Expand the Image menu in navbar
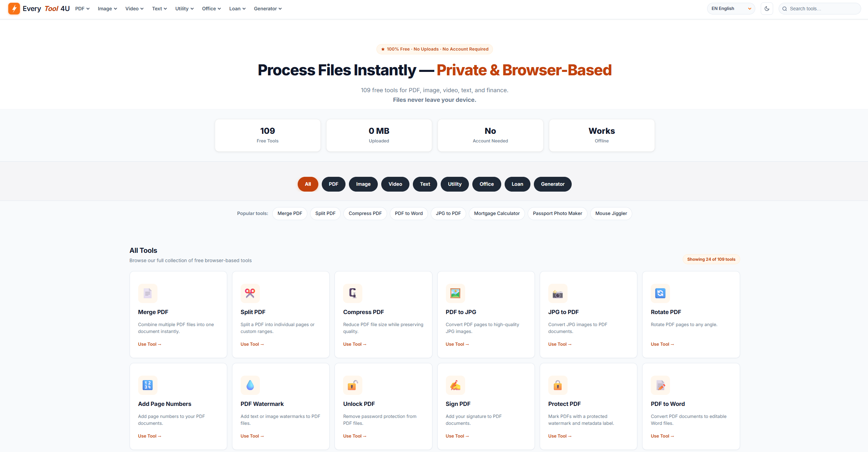Screen dimensions: 868x452 point(108,9)
